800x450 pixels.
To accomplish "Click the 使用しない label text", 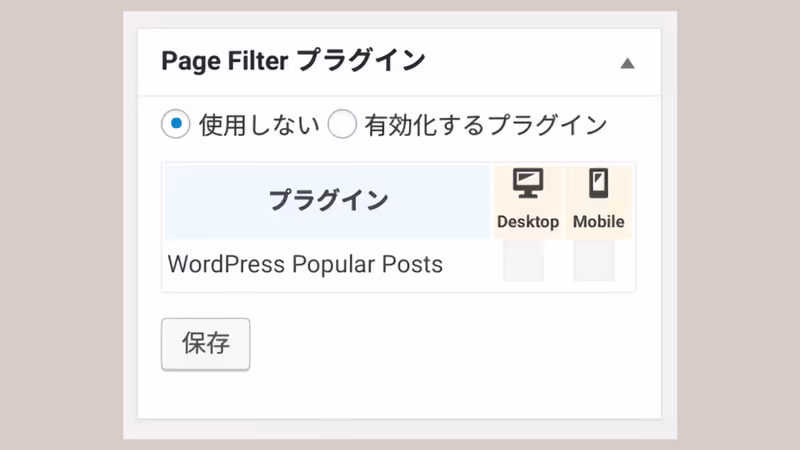I will (259, 125).
